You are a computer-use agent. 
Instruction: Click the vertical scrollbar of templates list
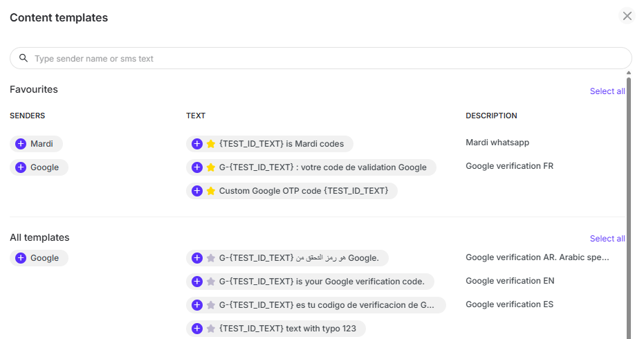pyautogui.click(x=629, y=208)
